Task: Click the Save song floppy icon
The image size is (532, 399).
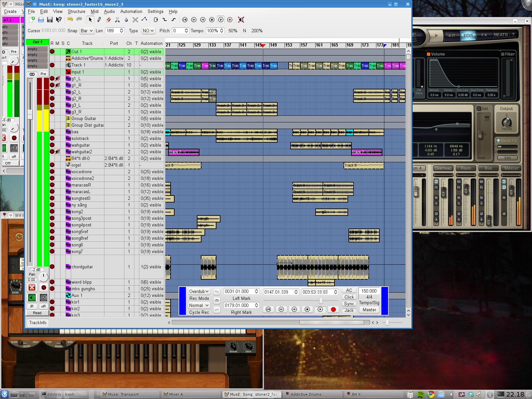Action: click(x=50, y=20)
